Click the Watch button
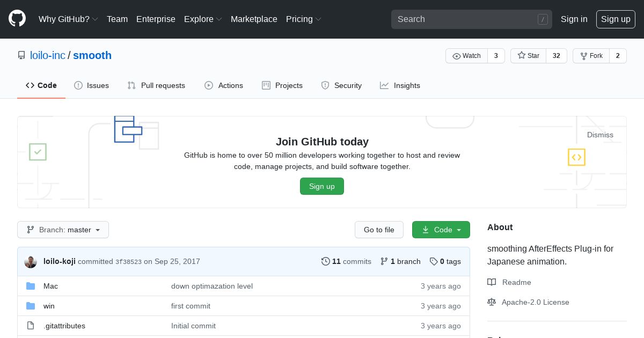Image resolution: width=644 pixels, height=338 pixels. point(466,56)
